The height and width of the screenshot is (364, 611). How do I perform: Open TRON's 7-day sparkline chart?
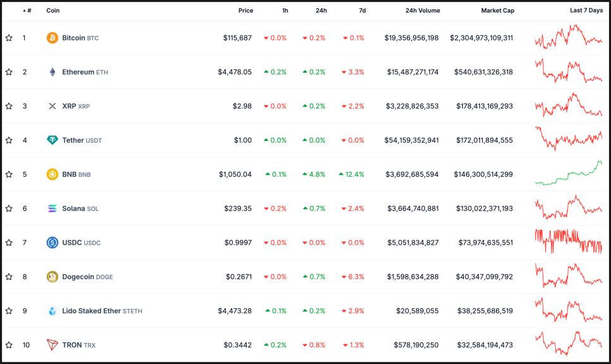pyautogui.click(x=569, y=343)
